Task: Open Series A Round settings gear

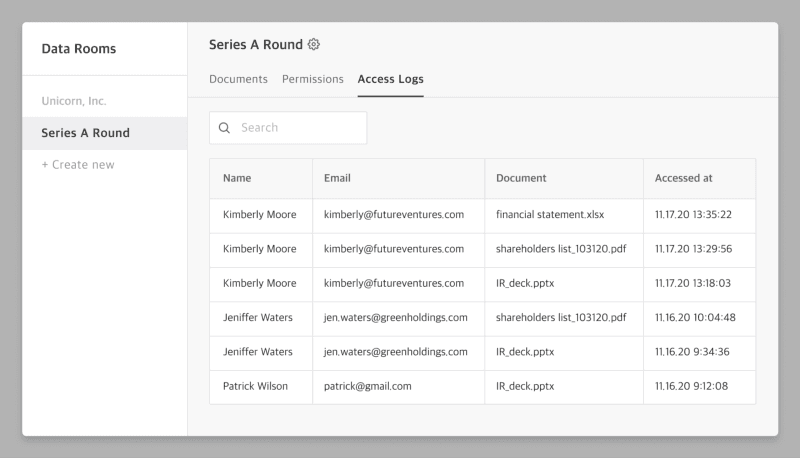Action: pos(314,44)
